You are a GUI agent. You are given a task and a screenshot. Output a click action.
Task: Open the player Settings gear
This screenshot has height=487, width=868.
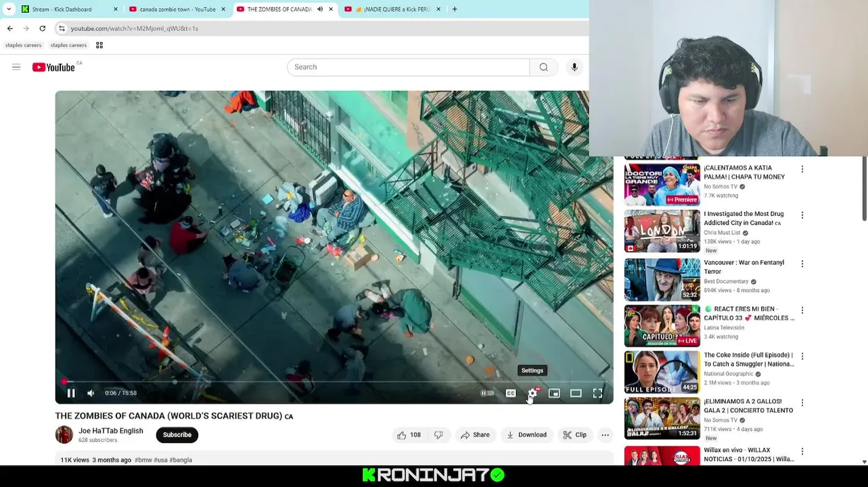click(532, 393)
